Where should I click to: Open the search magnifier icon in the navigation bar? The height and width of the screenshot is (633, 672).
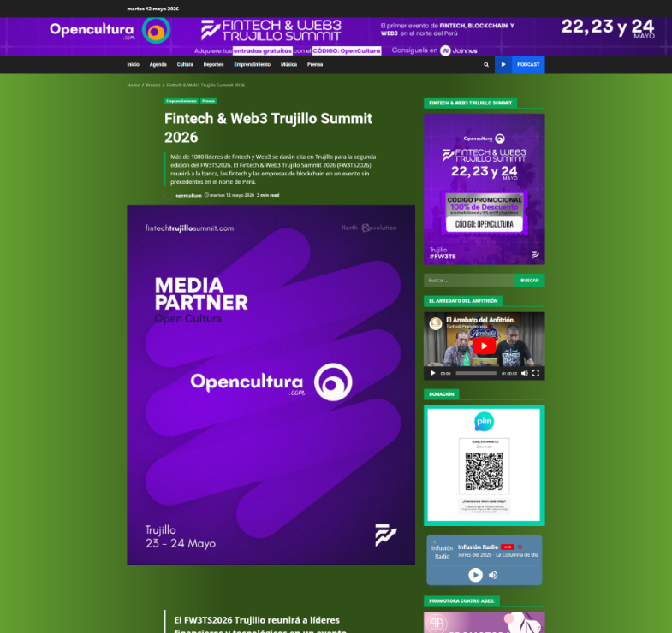486,65
